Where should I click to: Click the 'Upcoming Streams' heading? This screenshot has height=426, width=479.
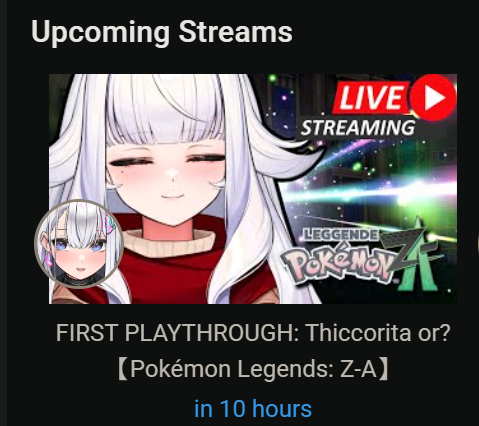tap(162, 32)
